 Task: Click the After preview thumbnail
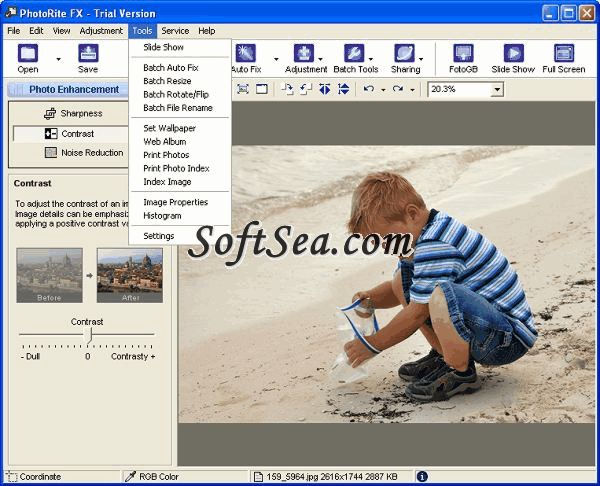pyautogui.click(x=130, y=275)
